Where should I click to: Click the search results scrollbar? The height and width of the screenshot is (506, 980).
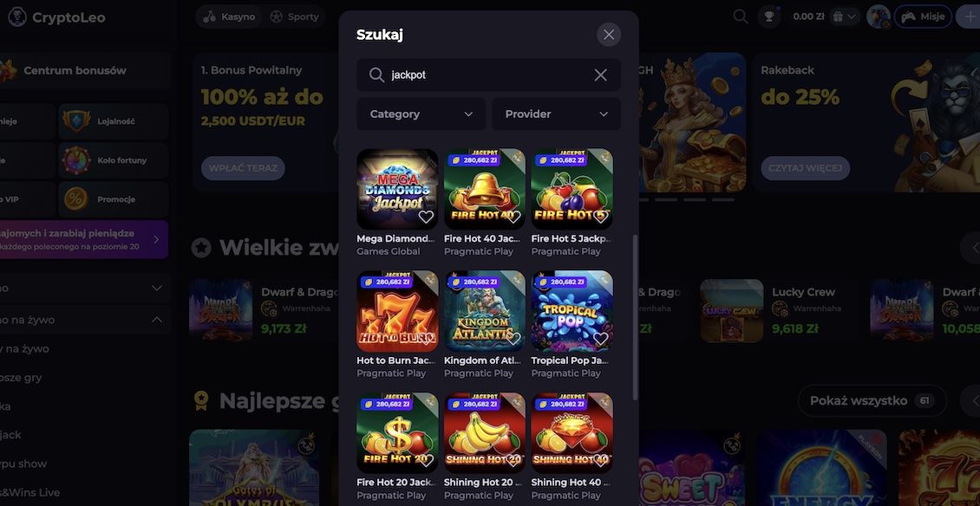(635, 317)
